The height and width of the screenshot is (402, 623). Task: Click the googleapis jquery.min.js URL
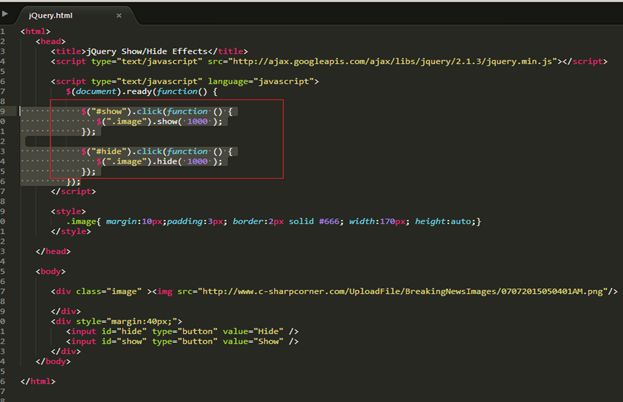pyautogui.click(x=392, y=61)
